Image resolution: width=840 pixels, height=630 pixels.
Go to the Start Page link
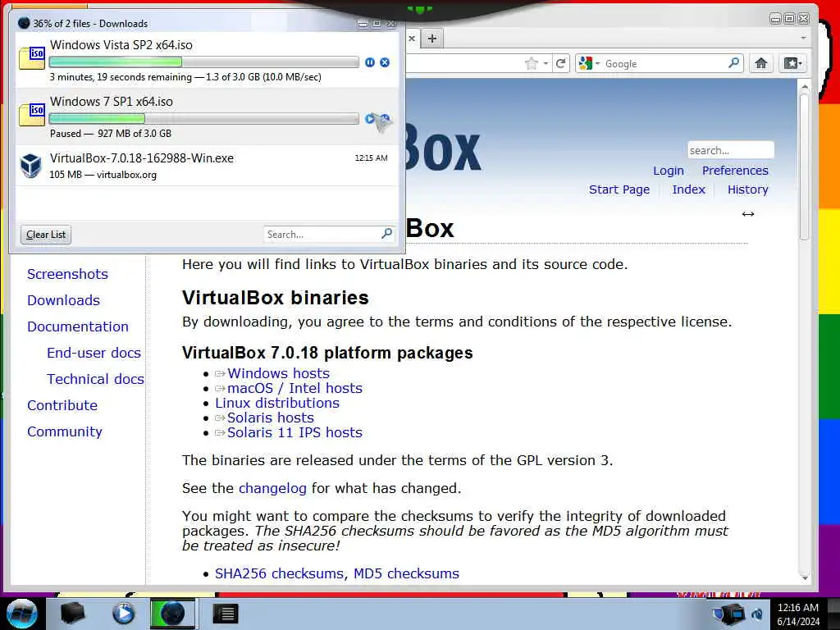[619, 189]
